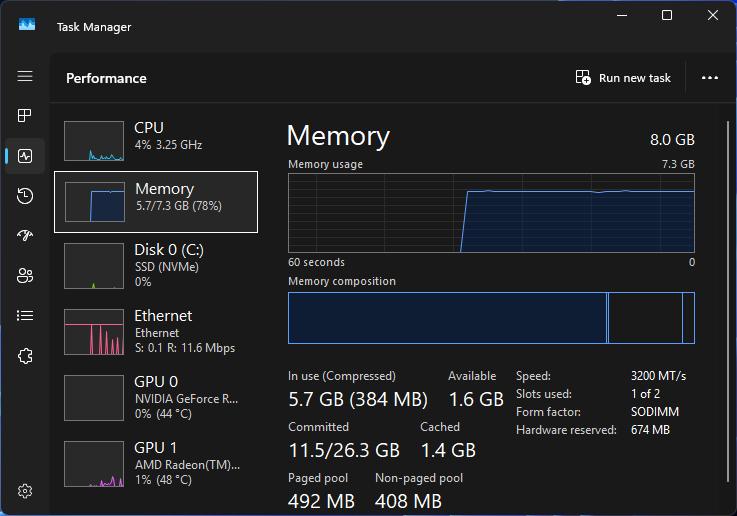The image size is (737, 516).
Task: Click the Paged pool value 492 MB
Action: point(321,501)
